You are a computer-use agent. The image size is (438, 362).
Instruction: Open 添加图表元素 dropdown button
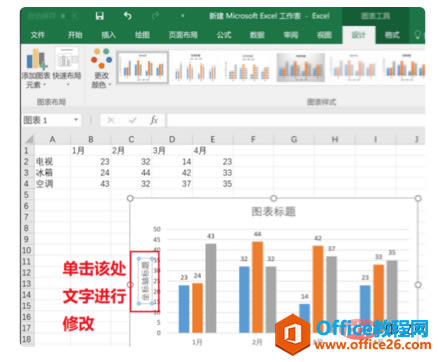pyautogui.click(x=36, y=69)
